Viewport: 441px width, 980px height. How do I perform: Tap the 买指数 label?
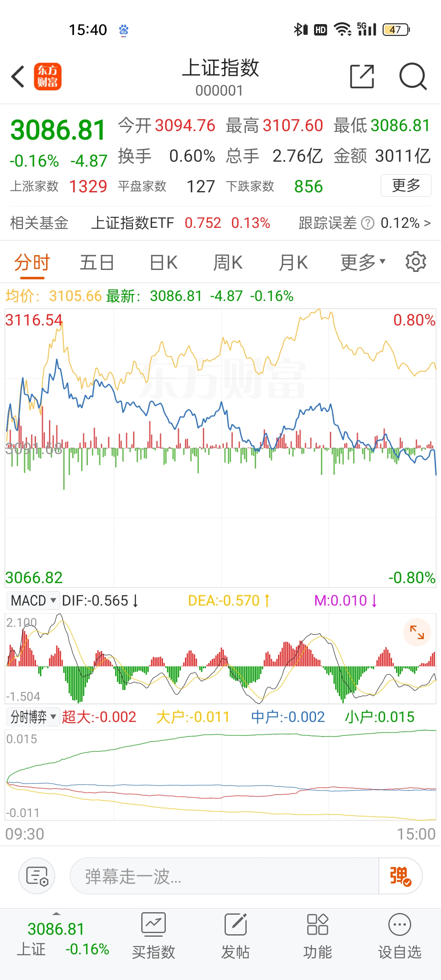pyautogui.click(x=153, y=952)
